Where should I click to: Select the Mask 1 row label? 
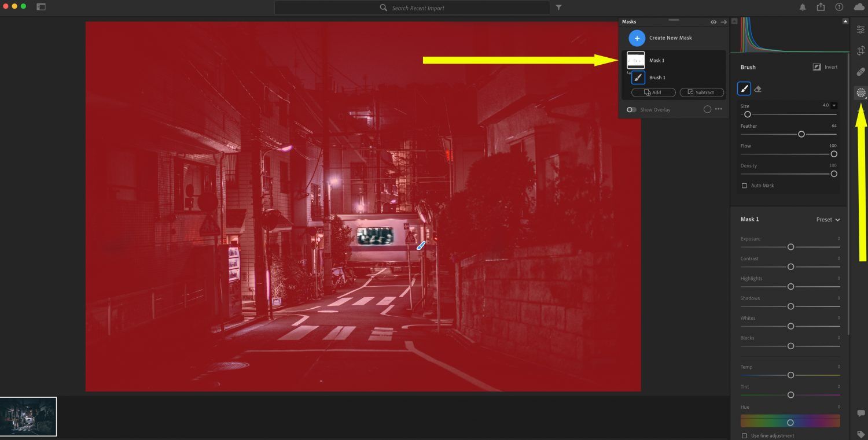coord(657,60)
